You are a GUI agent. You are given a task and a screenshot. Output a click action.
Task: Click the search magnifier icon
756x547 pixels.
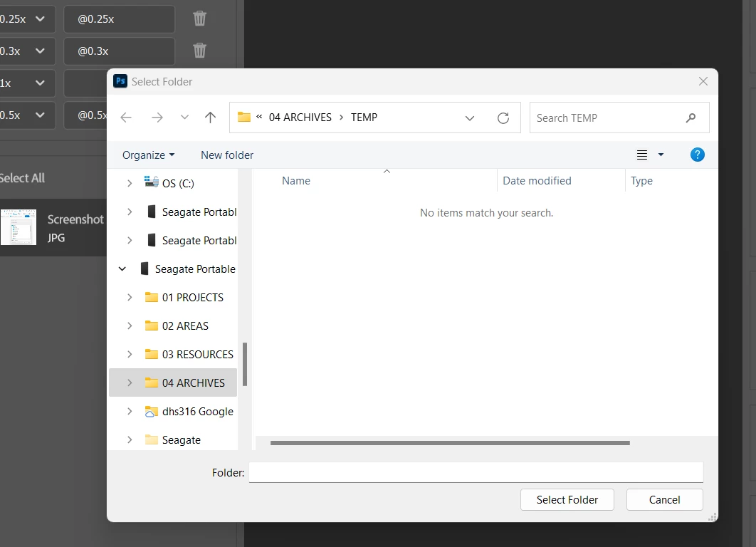click(691, 118)
